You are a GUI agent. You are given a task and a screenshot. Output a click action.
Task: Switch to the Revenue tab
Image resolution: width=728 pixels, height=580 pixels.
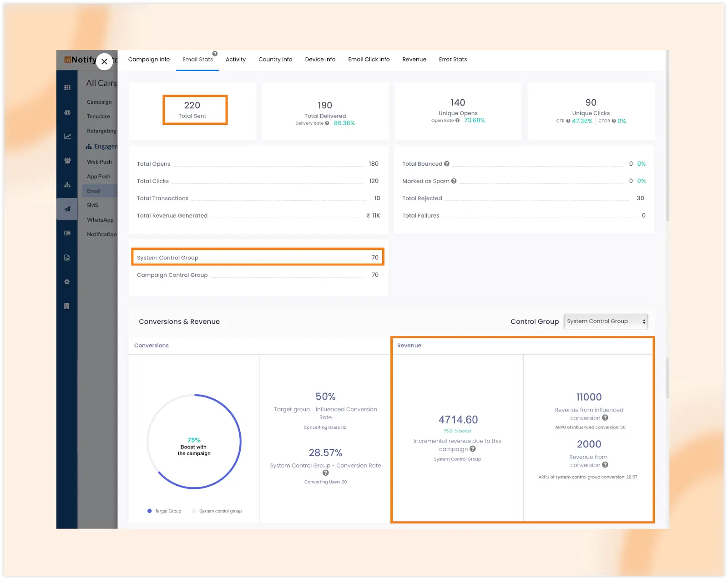[x=414, y=60]
